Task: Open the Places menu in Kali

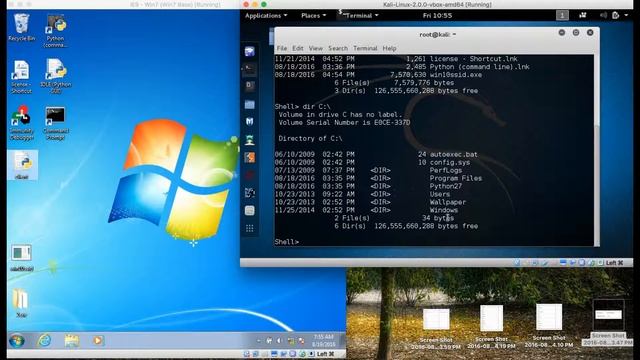Action: 313,16
